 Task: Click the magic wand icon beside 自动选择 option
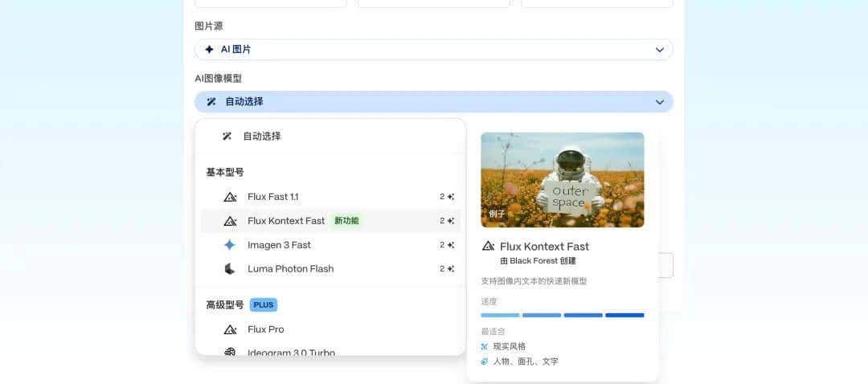coord(227,137)
